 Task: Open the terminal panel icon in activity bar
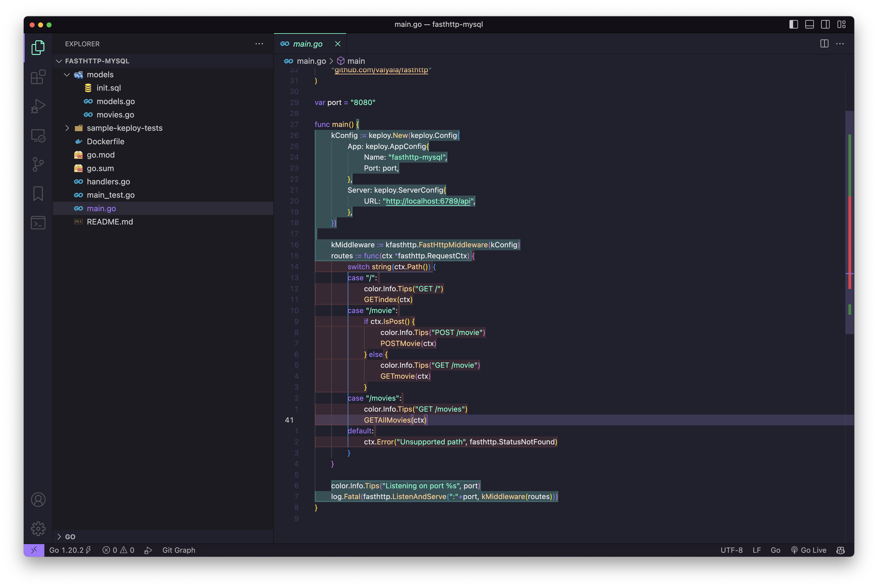[x=38, y=223]
